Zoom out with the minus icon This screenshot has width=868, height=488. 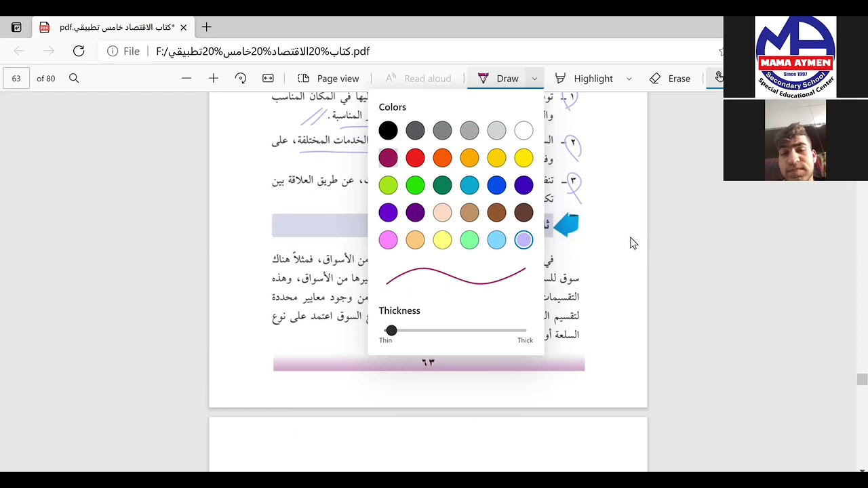(x=186, y=79)
